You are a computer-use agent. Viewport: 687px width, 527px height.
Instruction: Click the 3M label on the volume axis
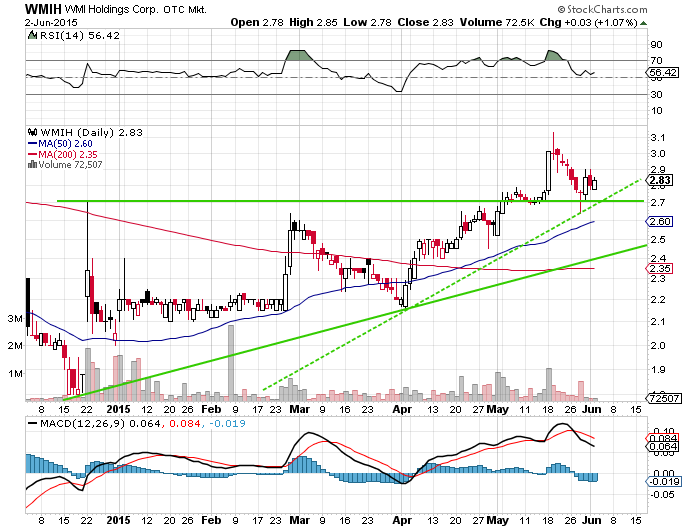tap(15, 318)
